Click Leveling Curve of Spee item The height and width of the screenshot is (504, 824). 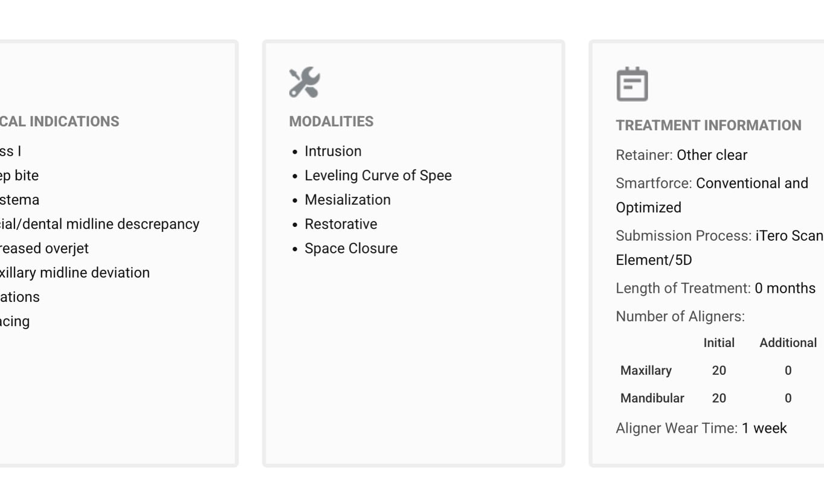pos(378,176)
